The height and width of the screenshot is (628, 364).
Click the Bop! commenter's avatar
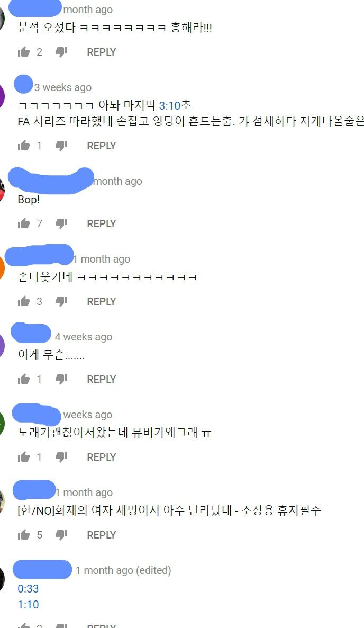[2, 190]
